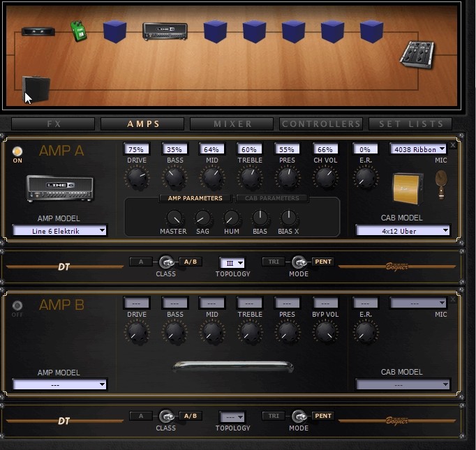Click the SAG knob in Amp Parameters
The height and width of the screenshot is (450, 476).
click(x=202, y=217)
